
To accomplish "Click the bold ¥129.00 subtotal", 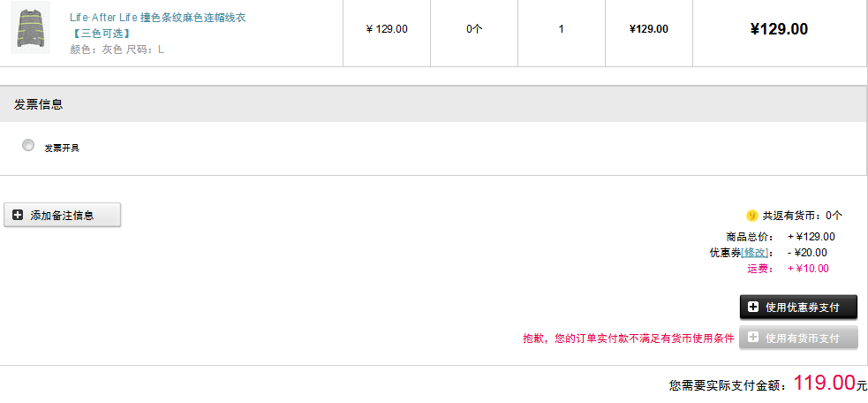I will [x=648, y=29].
